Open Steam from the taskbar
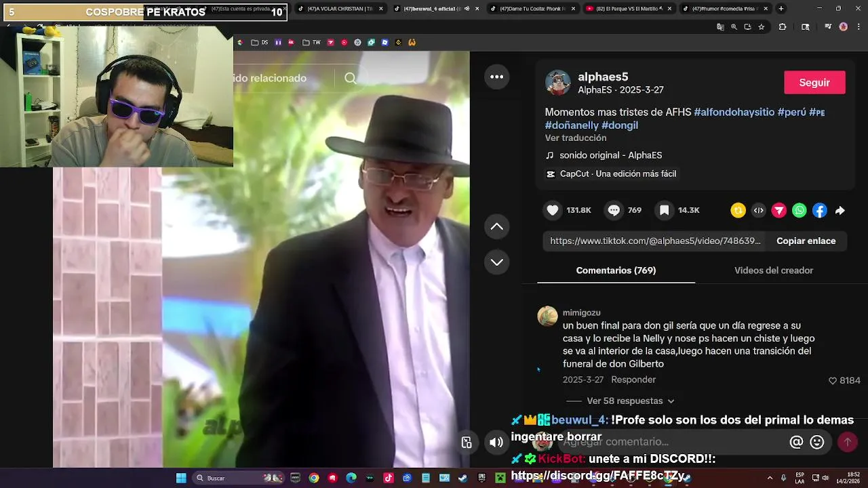 pos(462,478)
